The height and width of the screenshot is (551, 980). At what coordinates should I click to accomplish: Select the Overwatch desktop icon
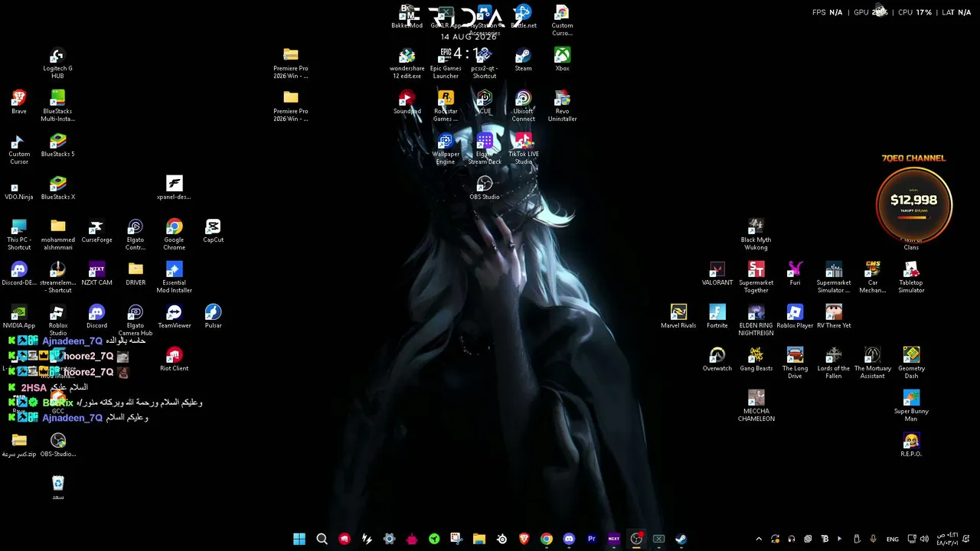pos(717,360)
